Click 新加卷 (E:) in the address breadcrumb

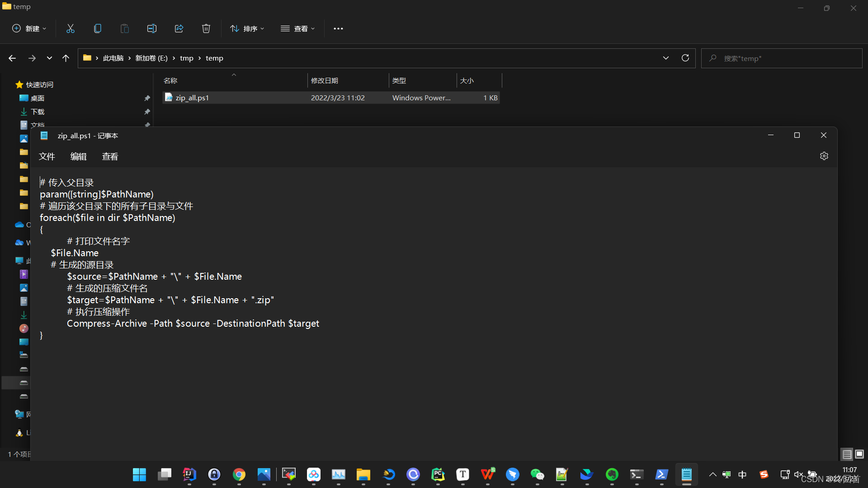click(x=151, y=58)
